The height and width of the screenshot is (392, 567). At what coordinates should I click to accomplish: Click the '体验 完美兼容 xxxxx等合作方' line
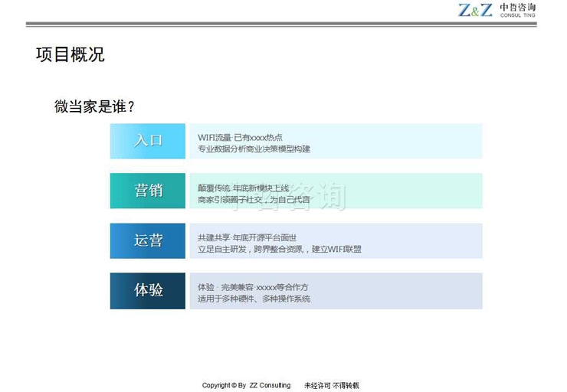253,287
